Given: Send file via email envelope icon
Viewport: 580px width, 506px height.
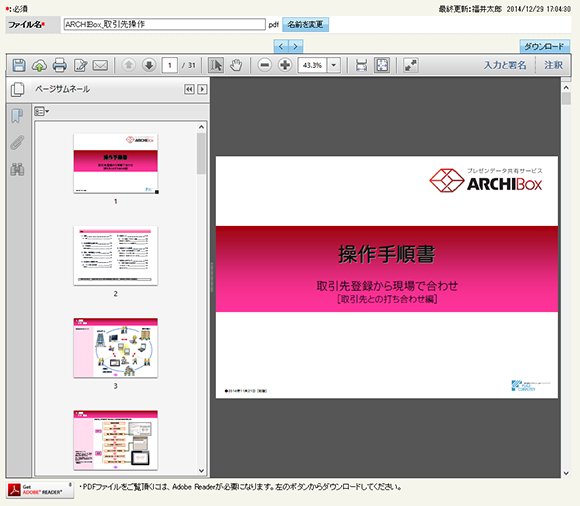Looking at the screenshot, I should tap(100, 65).
